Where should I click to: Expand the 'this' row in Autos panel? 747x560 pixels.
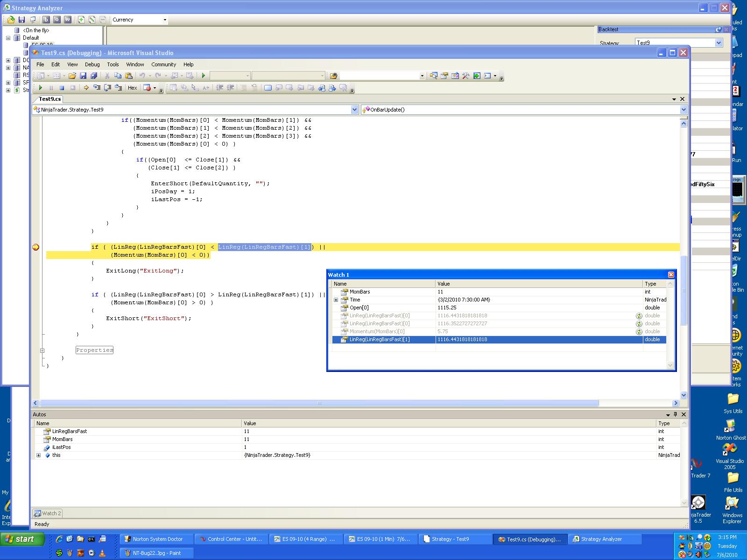[39, 455]
